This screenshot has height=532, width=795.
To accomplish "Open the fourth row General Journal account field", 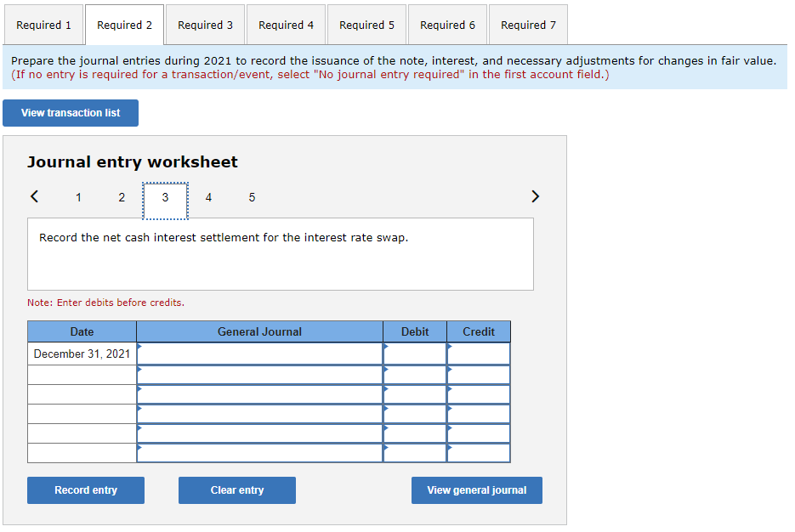I will [x=259, y=414].
